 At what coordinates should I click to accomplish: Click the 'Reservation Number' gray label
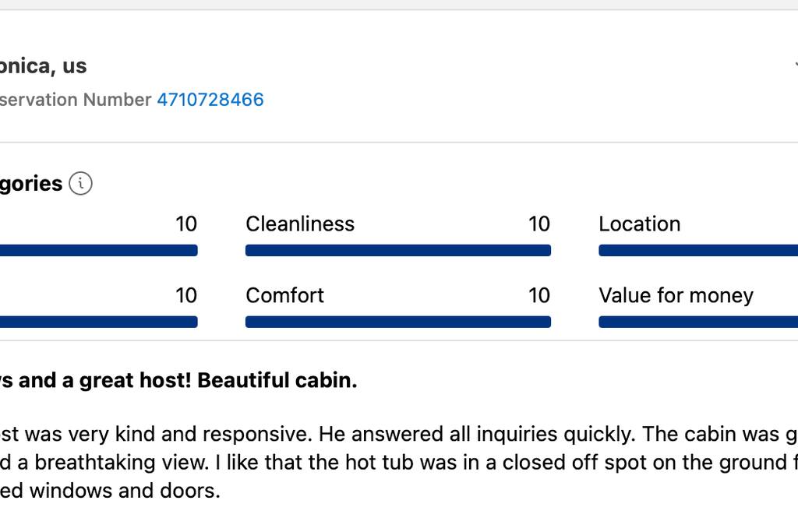pos(76,100)
